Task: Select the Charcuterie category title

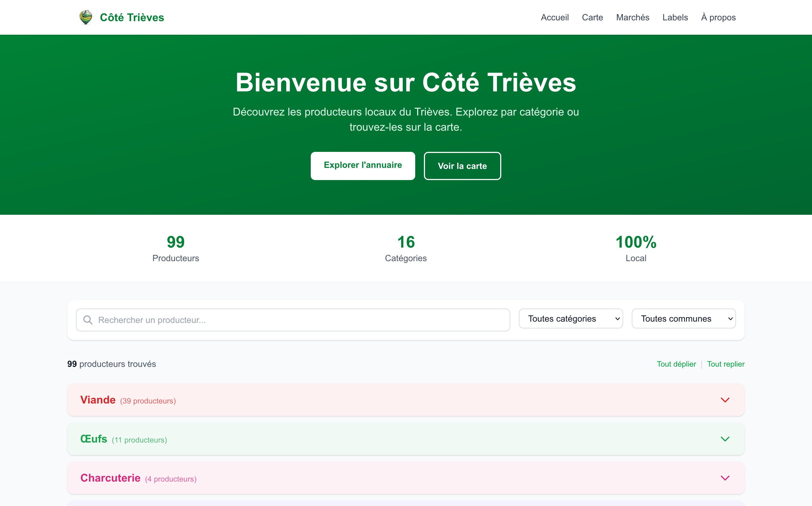Action: click(110, 478)
